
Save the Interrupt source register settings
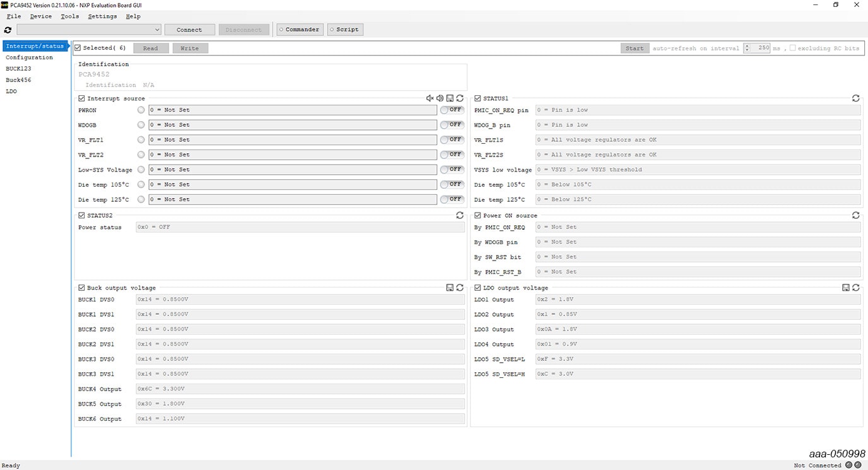pos(449,98)
